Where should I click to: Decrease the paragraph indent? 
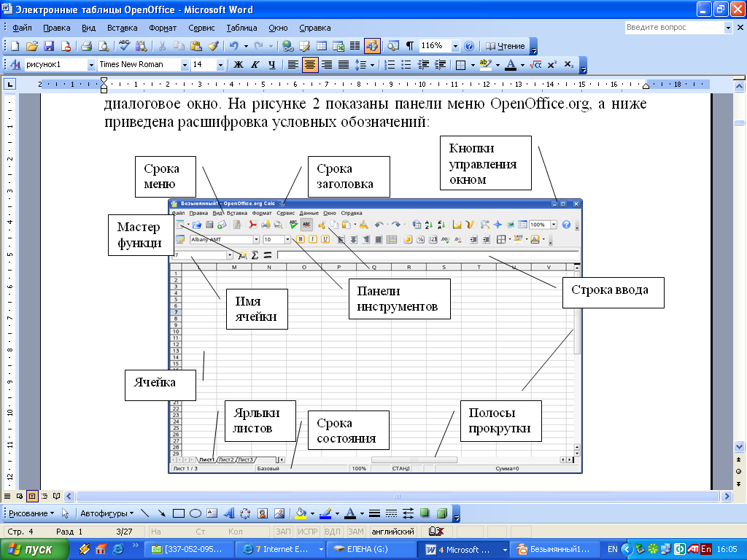[422, 64]
